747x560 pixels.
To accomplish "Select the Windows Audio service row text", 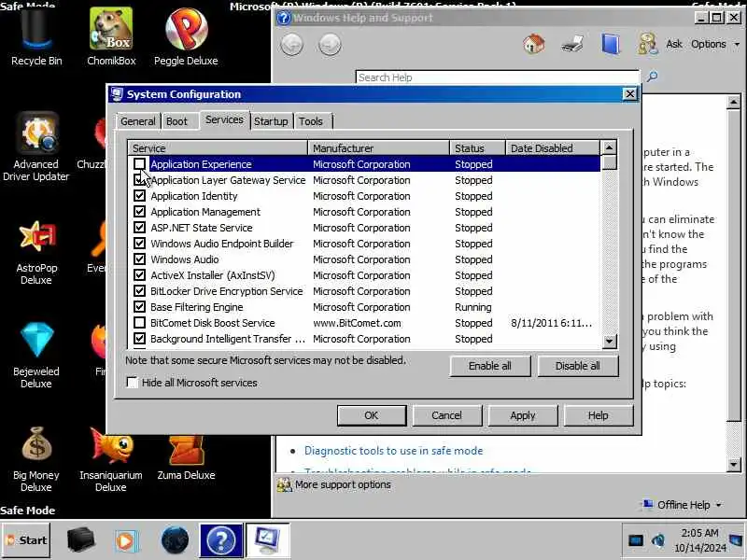I will 185,259.
